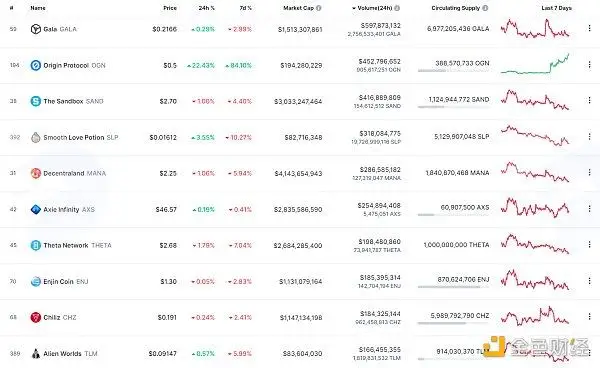Click the Decentraland logo icon
Viewport: 600px width, 368px height.
coord(36,173)
